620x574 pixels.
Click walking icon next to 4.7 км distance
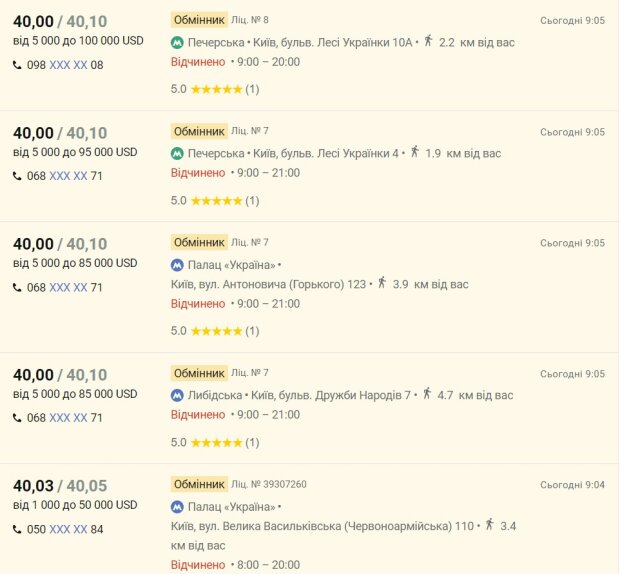click(x=427, y=394)
